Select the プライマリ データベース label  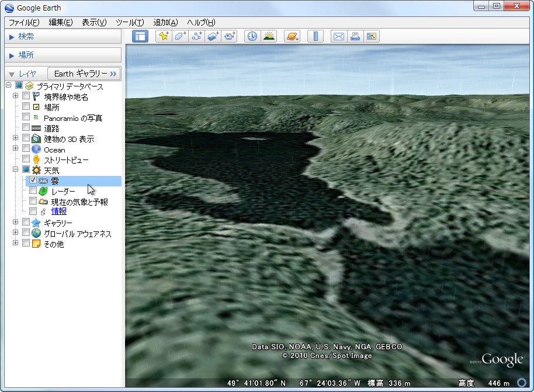point(70,86)
